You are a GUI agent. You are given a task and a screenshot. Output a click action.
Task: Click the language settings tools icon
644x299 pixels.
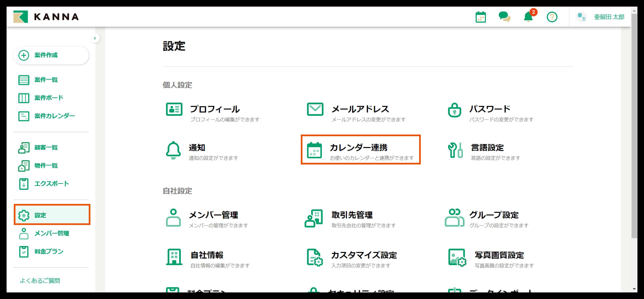455,150
